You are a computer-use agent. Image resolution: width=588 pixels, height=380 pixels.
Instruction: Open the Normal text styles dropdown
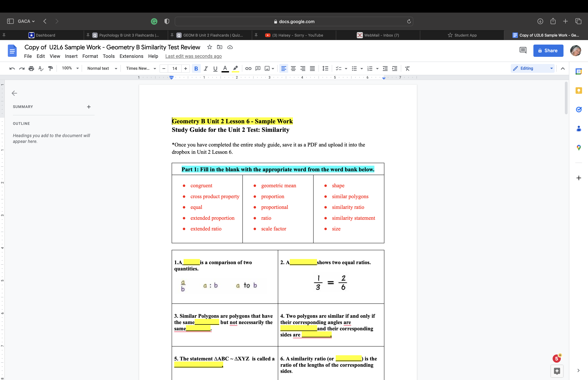click(102, 68)
